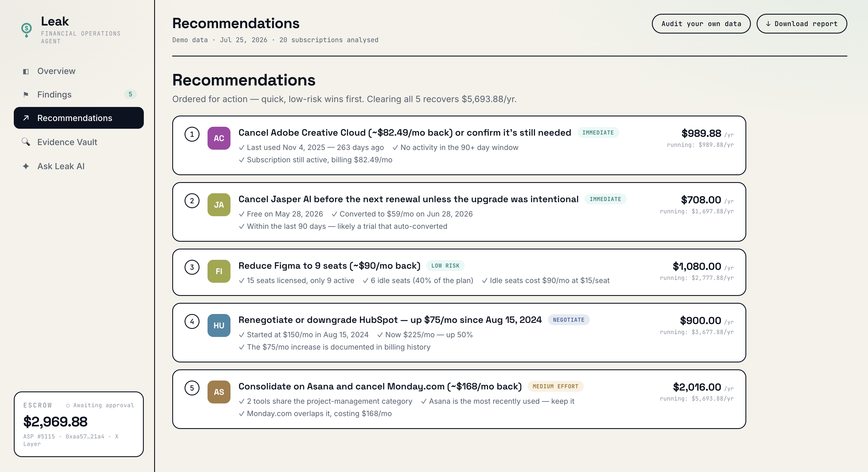Click the Findings flag icon
Screen dimensions: 868x472
point(26,95)
